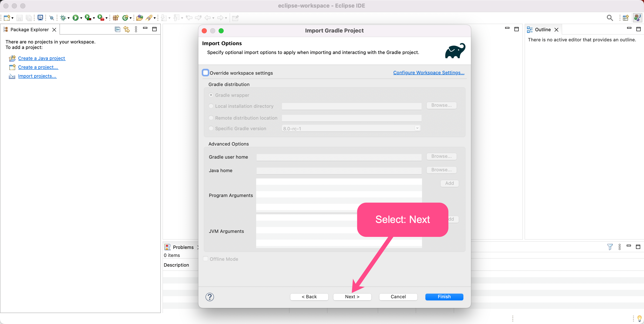Open the wizard help question mark
Image resolution: width=644 pixels, height=324 pixels.
point(210,297)
